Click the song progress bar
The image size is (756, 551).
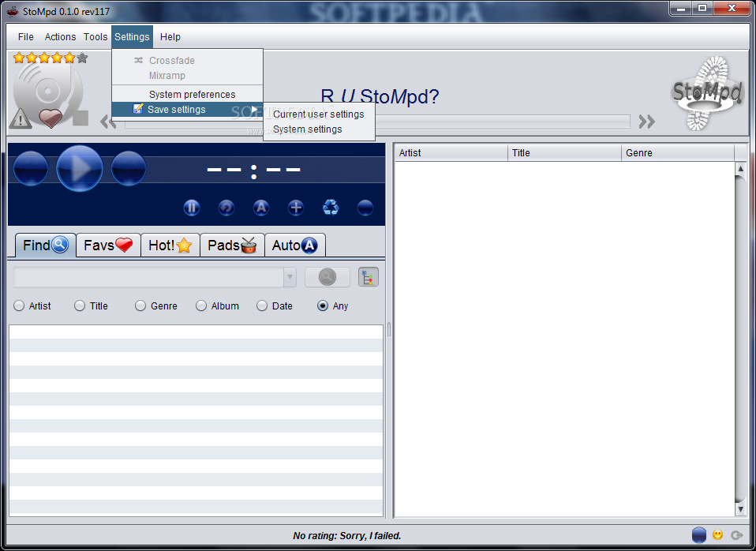[x=377, y=122]
